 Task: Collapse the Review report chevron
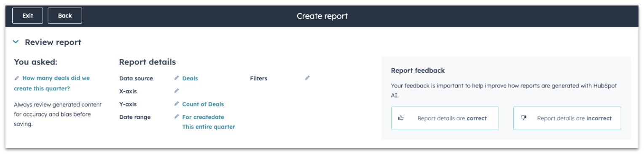pyautogui.click(x=16, y=42)
